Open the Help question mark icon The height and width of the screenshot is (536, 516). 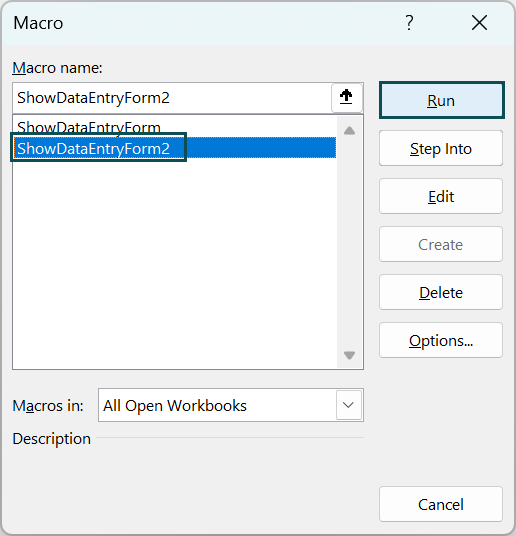tap(409, 23)
